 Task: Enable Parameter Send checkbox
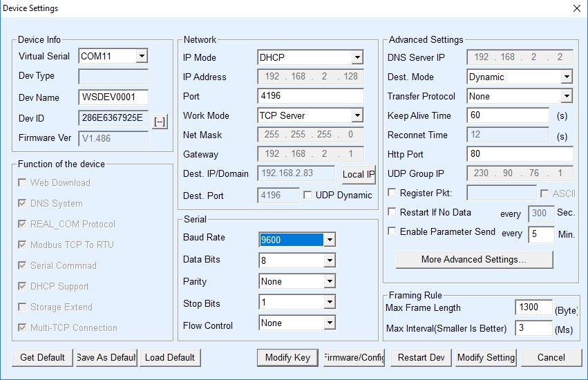coord(392,232)
